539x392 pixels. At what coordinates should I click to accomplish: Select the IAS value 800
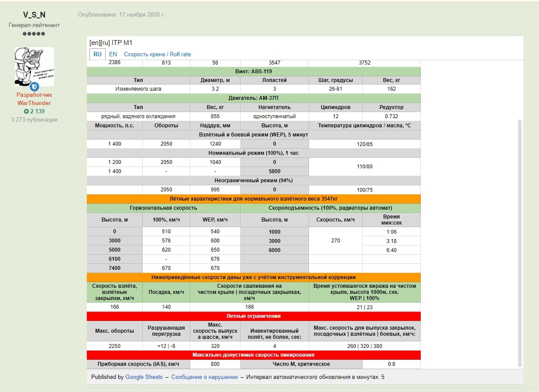(215, 364)
